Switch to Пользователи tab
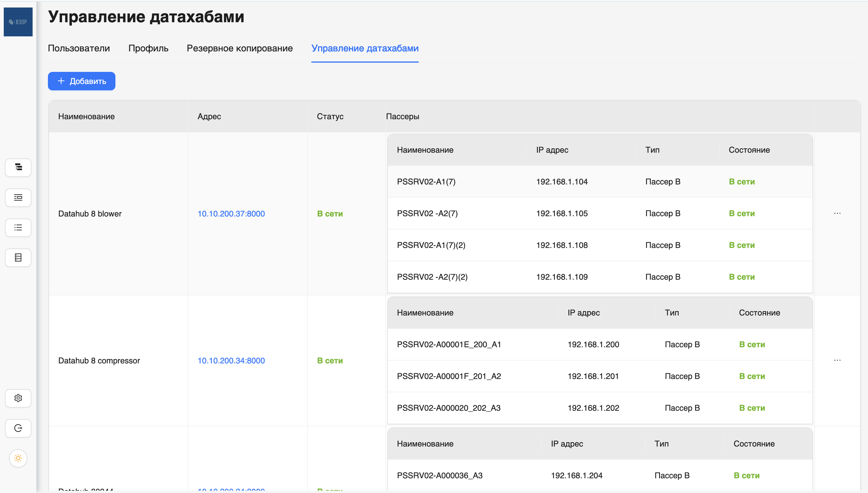The image size is (868, 493). tap(79, 48)
